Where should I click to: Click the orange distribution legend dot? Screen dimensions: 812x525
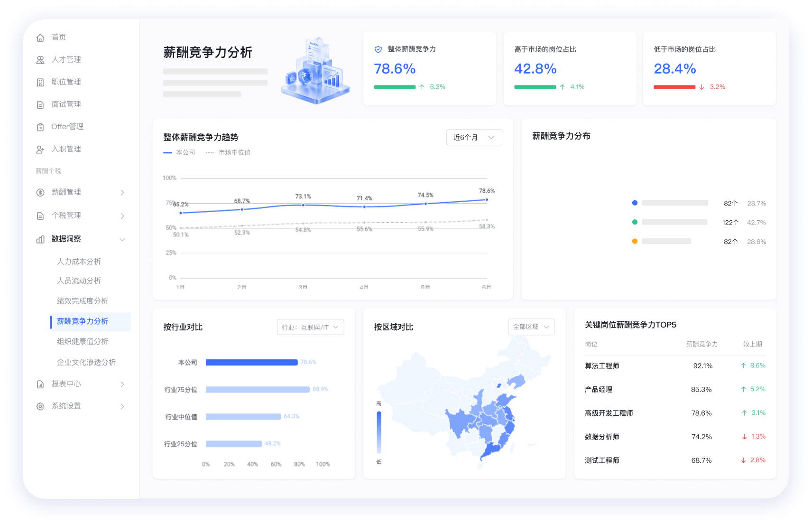click(635, 241)
